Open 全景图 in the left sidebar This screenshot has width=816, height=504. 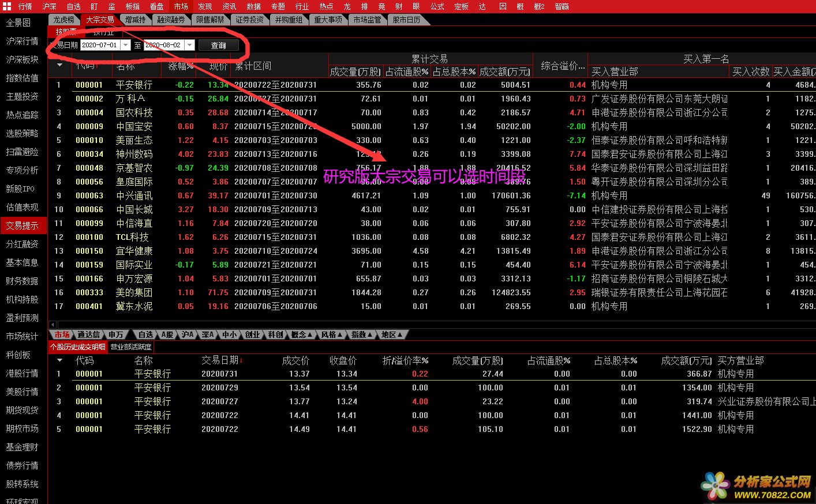[18, 22]
